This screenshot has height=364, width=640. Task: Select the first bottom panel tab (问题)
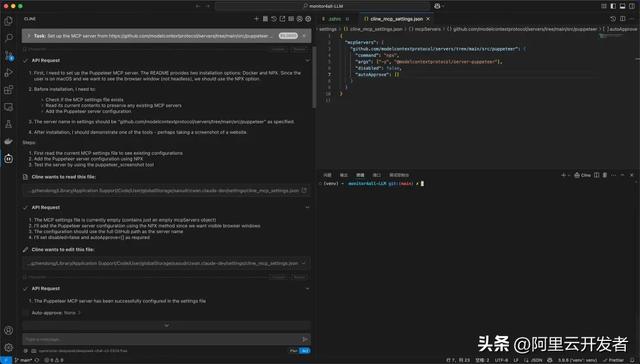point(327,175)
